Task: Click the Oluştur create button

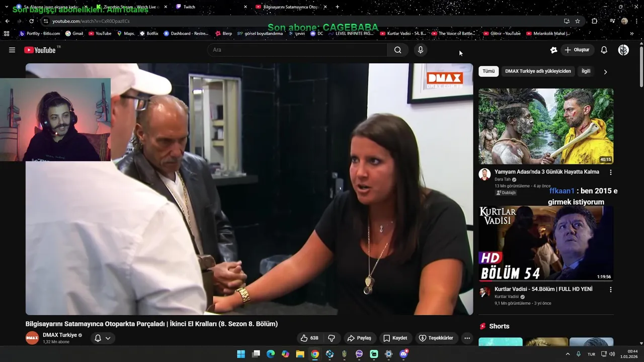Action: (577, 50)
